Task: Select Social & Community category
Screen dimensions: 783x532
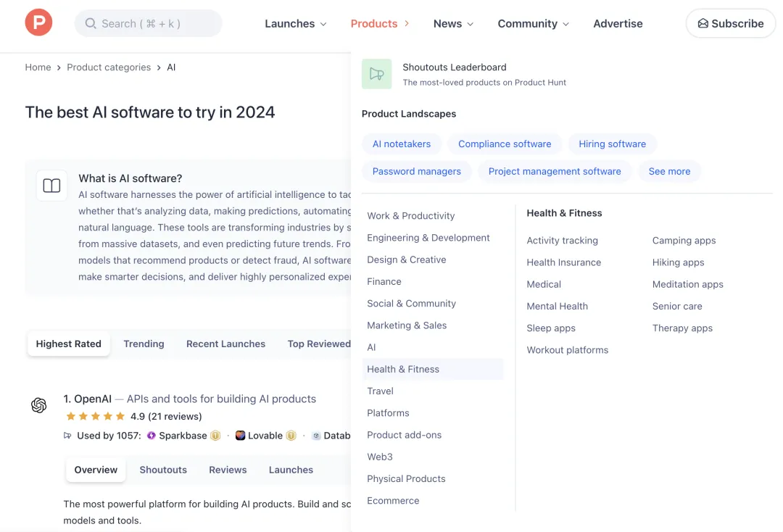Action: pyautogui.click(x=412, y=304)
